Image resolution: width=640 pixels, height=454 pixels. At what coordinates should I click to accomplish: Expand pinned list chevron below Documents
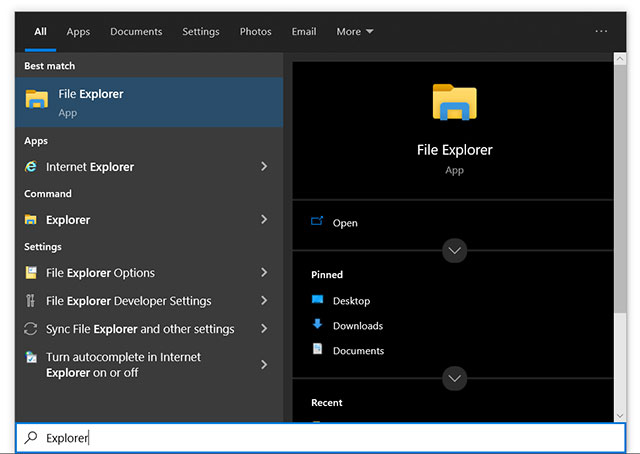pyautogui.click(x=455, y=378)
